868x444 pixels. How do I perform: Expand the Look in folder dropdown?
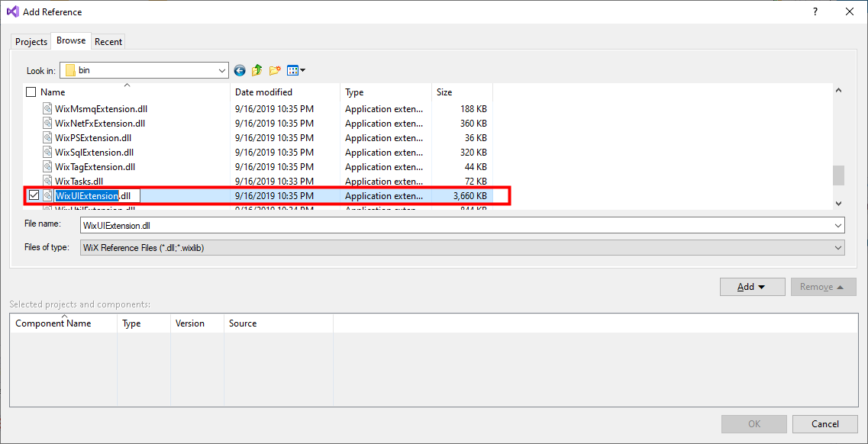coord(223,71)
